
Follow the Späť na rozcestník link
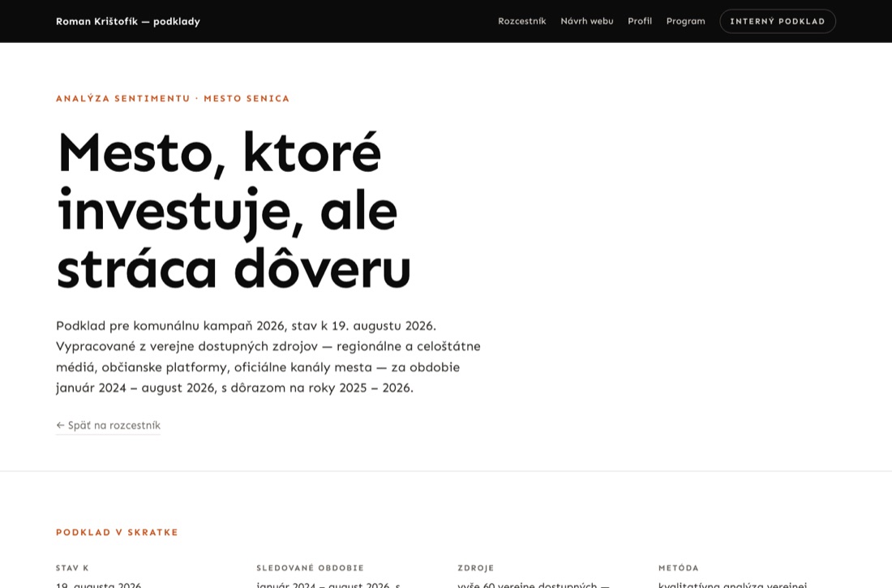[108, 425]
